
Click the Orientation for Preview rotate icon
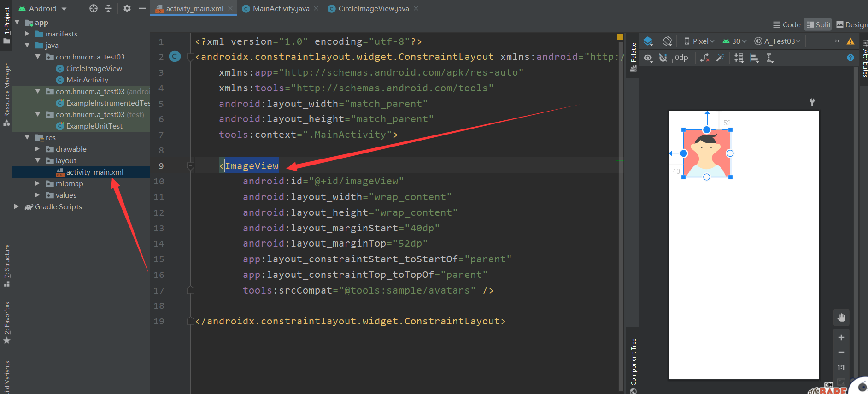[667, 41]
